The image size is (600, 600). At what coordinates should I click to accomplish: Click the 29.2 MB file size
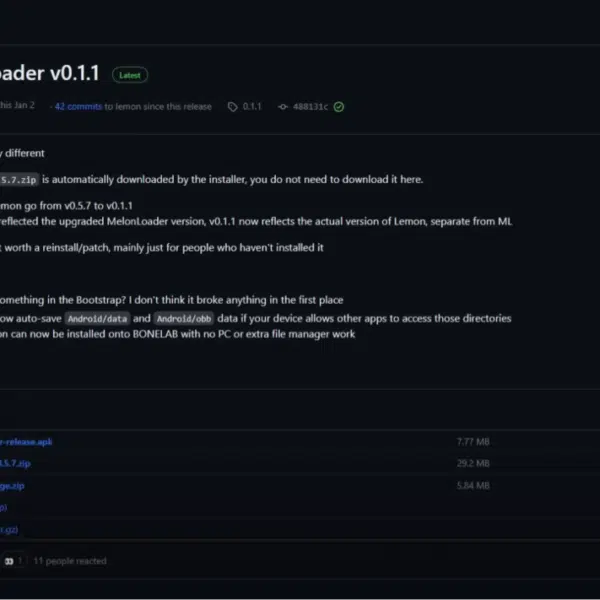pyautogui.click(x=473, y=463)
